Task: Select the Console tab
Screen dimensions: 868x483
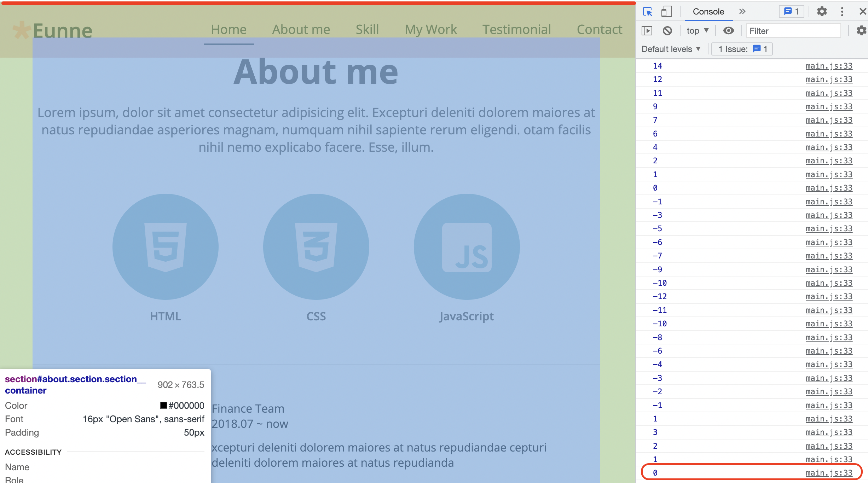Action: [x=708, y=12]
